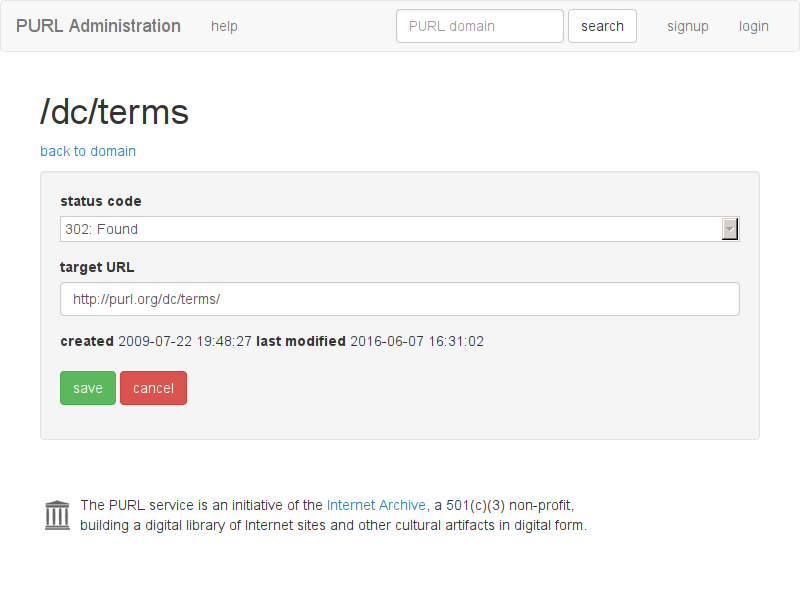The image size is (800, 600).
Task: Click the Internet Archive building icon
Action: point(57,515)
